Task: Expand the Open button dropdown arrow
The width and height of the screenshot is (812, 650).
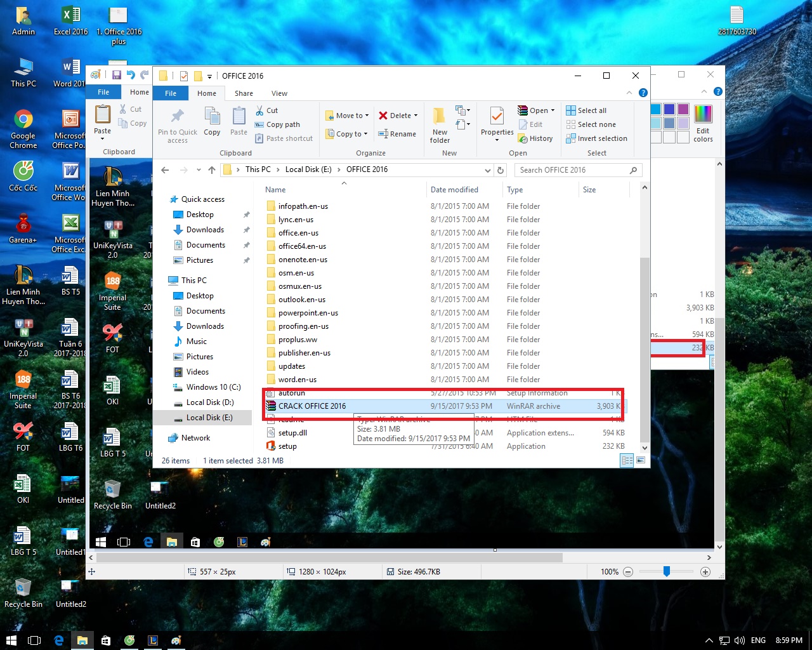Action: tap(553, 110)
